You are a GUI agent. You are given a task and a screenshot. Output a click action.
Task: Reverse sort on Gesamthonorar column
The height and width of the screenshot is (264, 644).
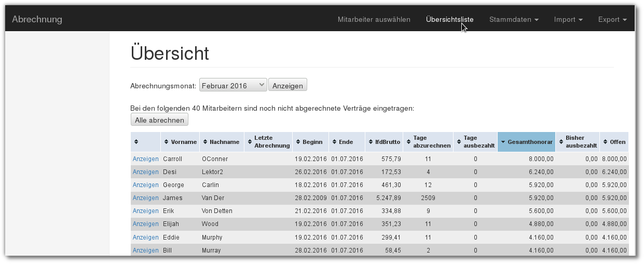tap(526, 142)
